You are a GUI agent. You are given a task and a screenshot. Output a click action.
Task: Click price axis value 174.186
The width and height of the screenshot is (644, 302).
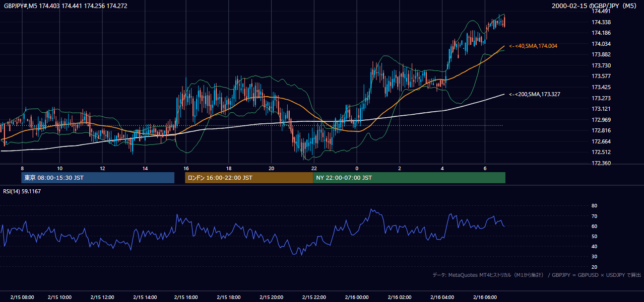pyautogui.click(x=601, y=33)
